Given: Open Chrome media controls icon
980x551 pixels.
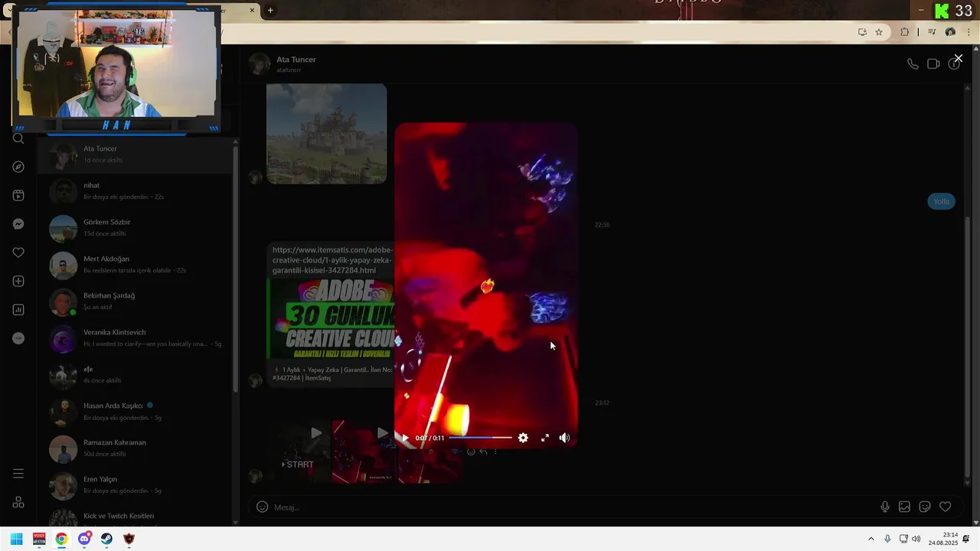Looking at the screenshot, I should tap(932, 32).
